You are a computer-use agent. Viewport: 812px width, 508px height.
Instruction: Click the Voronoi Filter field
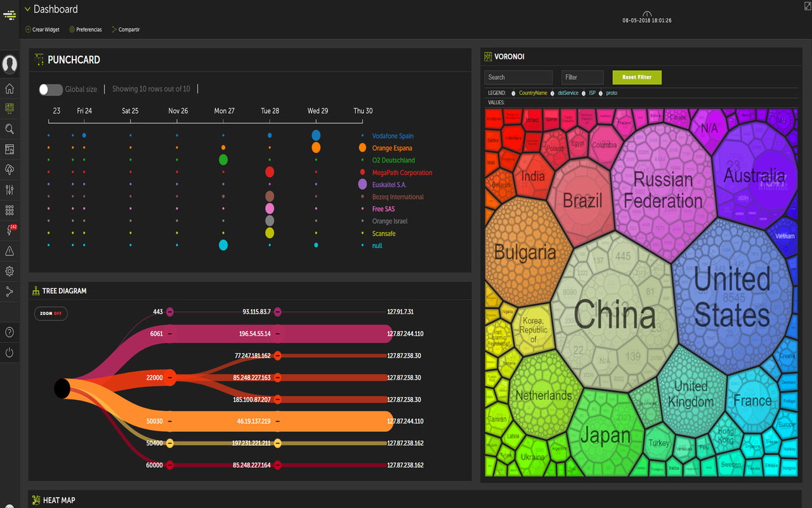coord(582,77)
